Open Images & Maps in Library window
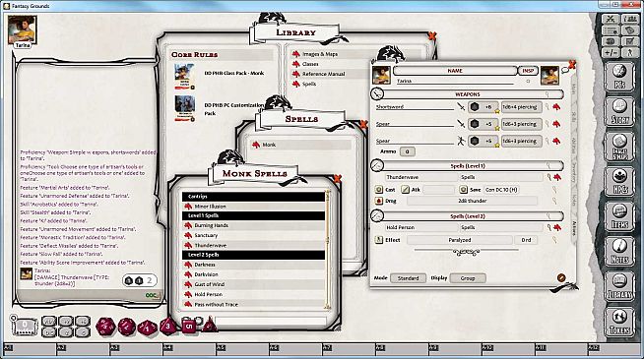 [320, 54]
